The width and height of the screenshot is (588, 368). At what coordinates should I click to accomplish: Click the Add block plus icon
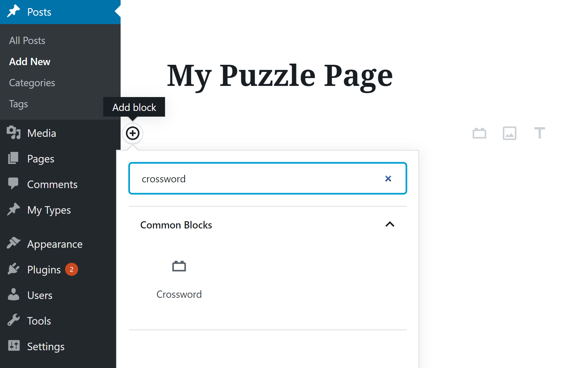[x=133, y=133]
